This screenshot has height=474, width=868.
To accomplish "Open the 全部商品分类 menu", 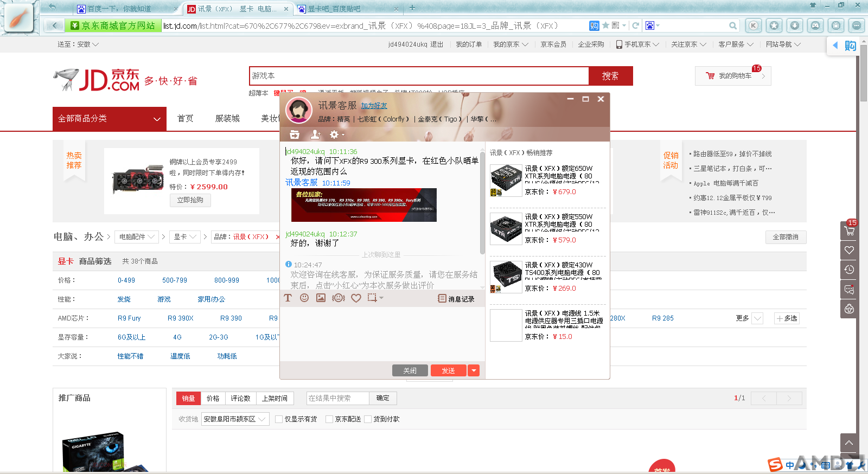I will [x=110, y=119].
